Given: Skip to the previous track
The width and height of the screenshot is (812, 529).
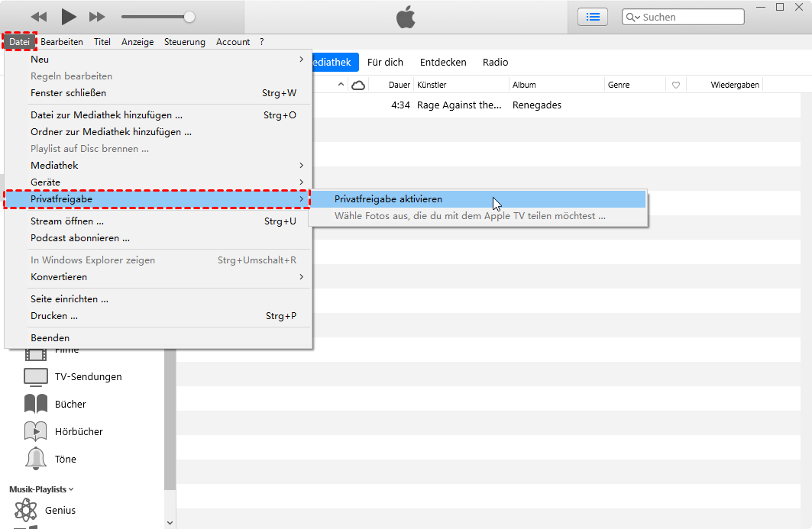Looking at the screenshot, I should 39,16.
